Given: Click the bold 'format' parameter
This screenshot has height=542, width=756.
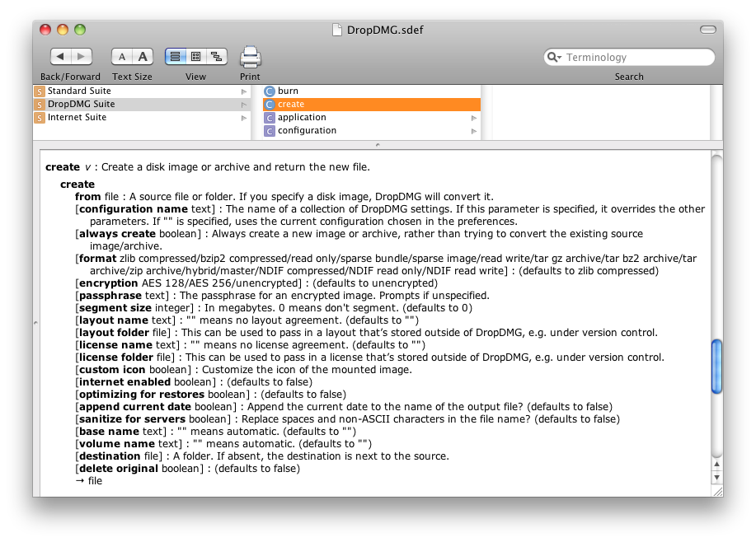Looking at the screenshot, I should click(98, 259).
